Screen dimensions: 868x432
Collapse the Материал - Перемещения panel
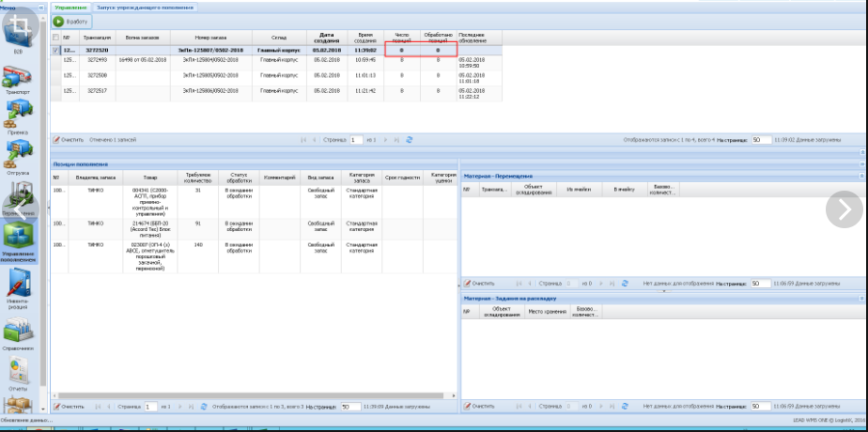(861, 176)
